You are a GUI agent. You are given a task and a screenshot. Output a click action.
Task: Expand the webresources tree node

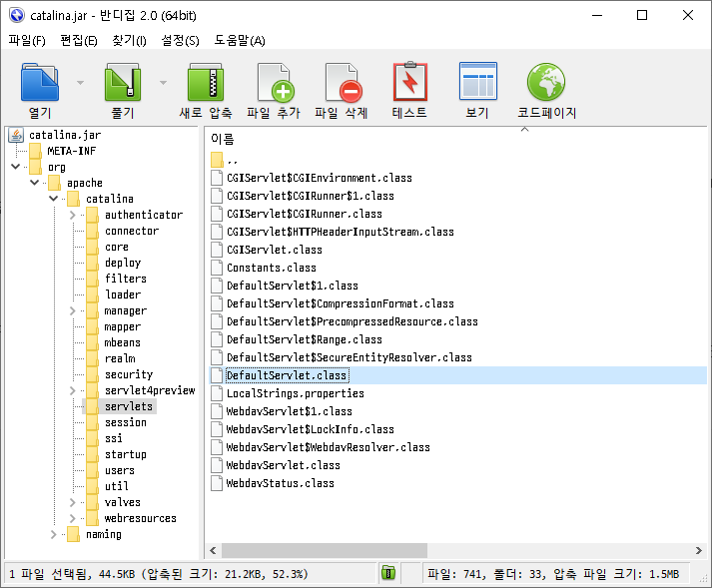pyautogui.click(x=72, y=518)
